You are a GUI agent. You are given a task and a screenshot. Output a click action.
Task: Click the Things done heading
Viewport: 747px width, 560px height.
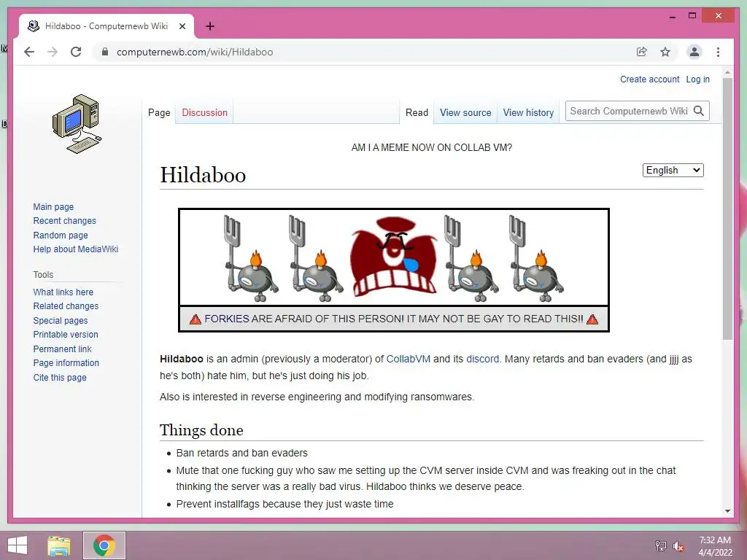pyautogui.click(x=201, y=430)
